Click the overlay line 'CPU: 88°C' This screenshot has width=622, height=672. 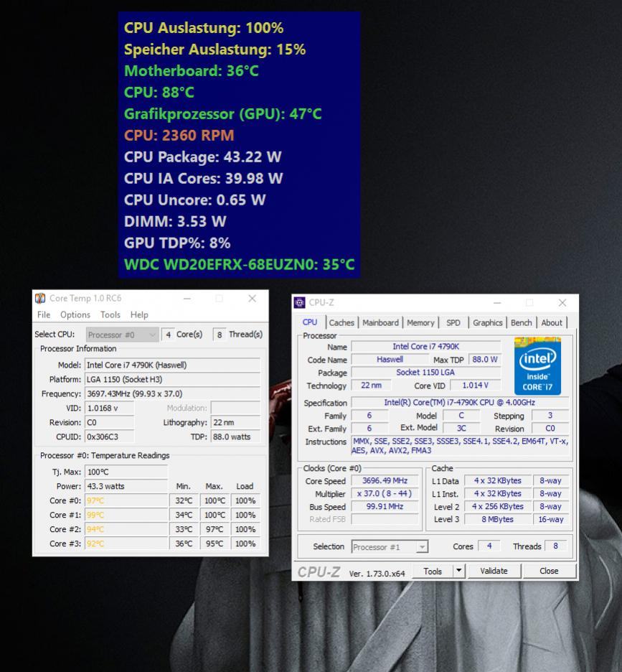coord(159,92)
